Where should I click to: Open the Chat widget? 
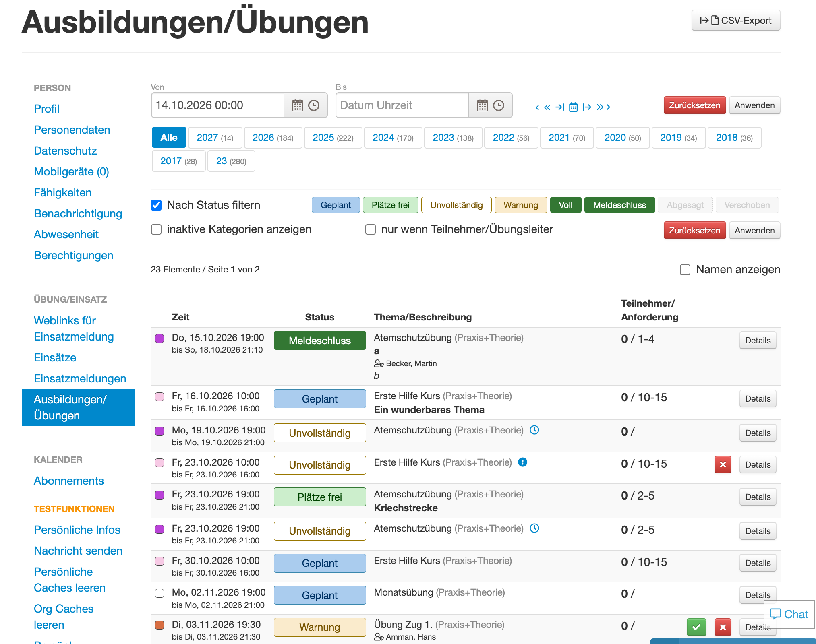point(789,614)
